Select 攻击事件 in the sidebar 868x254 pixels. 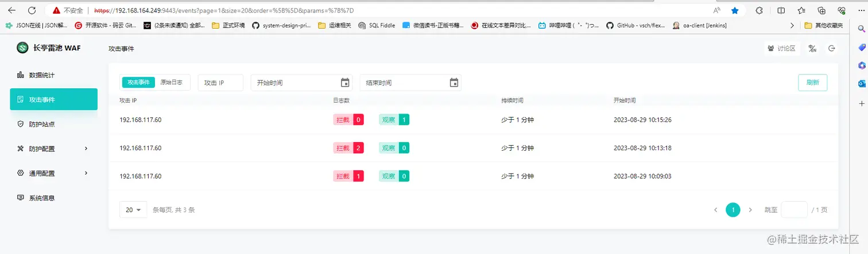(53, 99)
